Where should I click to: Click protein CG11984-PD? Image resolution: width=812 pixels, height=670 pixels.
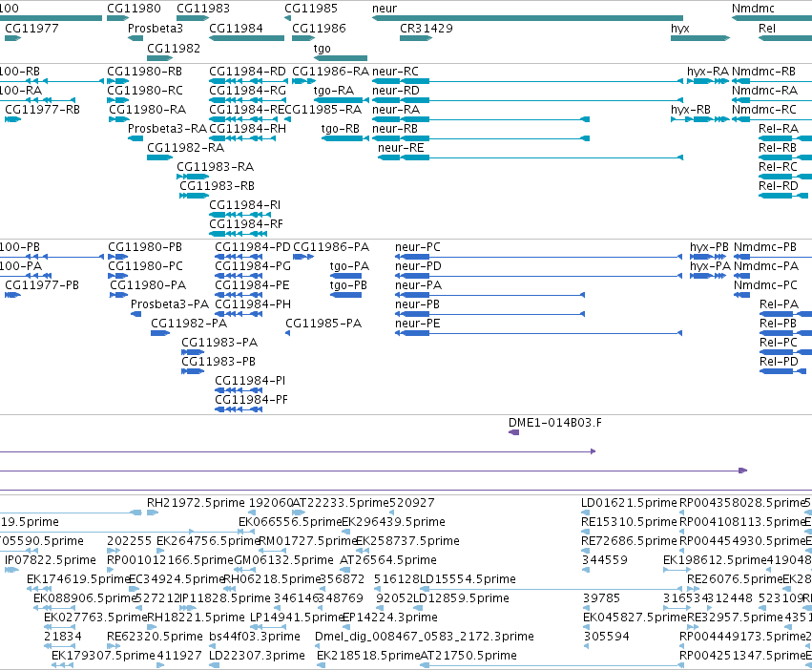click(253, 246)
